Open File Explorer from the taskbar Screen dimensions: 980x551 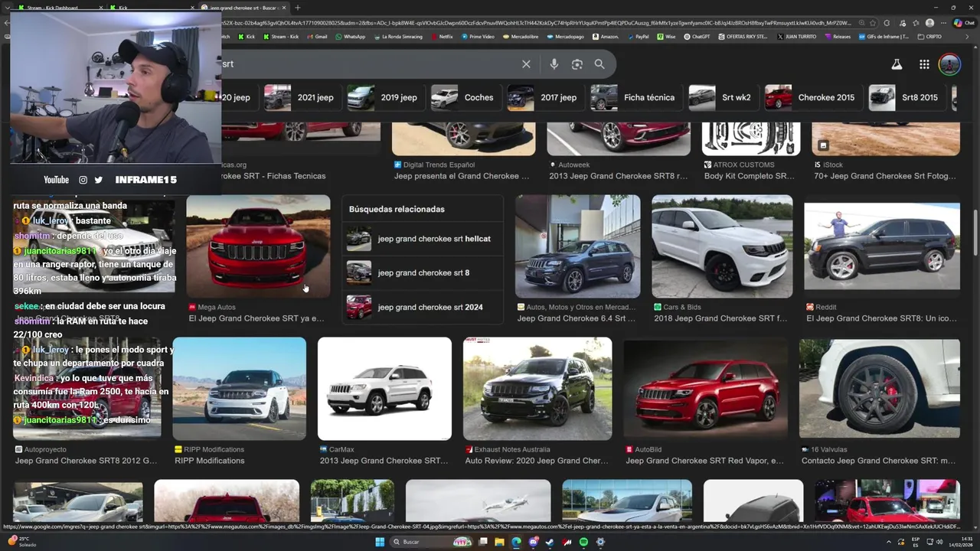[x=499, y=542]
